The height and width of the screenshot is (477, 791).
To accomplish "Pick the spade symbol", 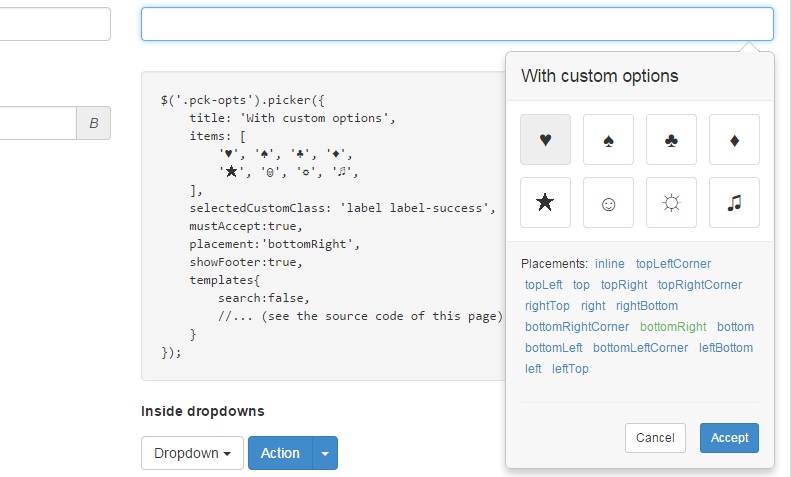I will [608, 140].
